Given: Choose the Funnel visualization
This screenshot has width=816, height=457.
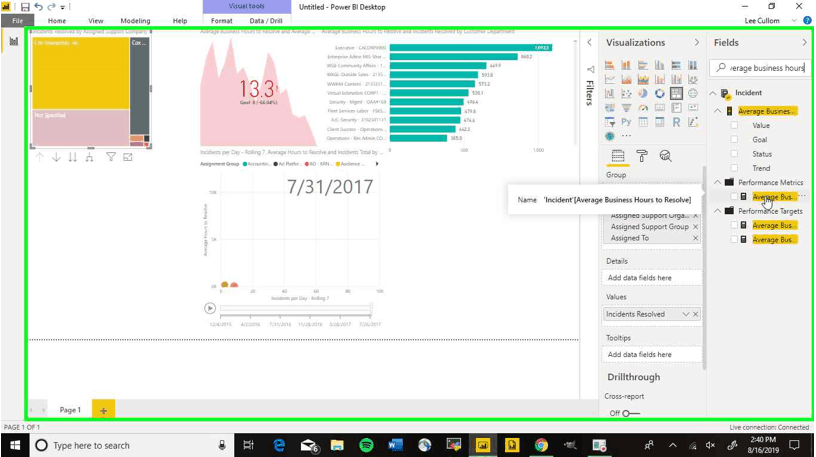Looking at the screenshot, I should pyautogui.click(x=626, y=108).
